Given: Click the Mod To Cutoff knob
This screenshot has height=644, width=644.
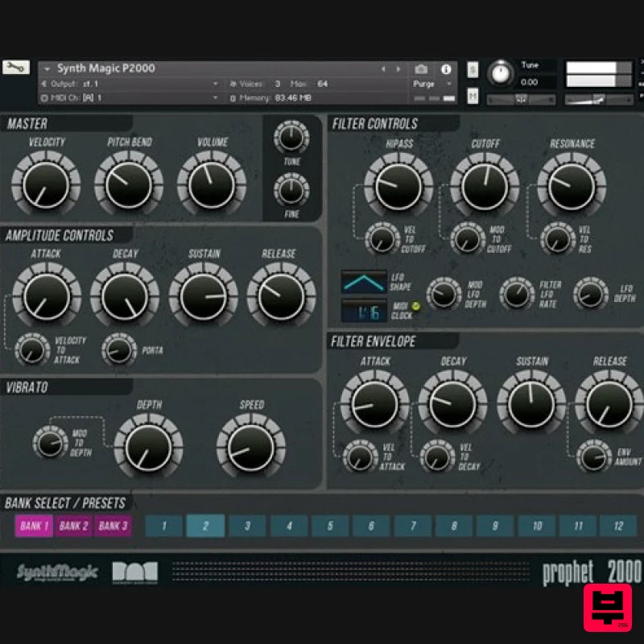Looking at the screenshot, I should 468,239.
